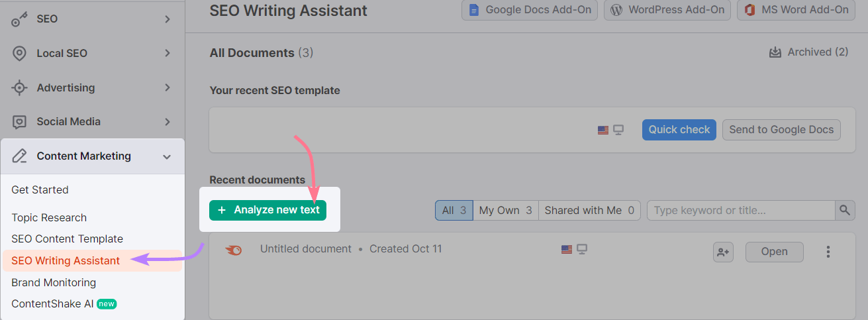Expand the Advertising section arrow
This screenshot has height=320, width=868.
coord(167,87)
